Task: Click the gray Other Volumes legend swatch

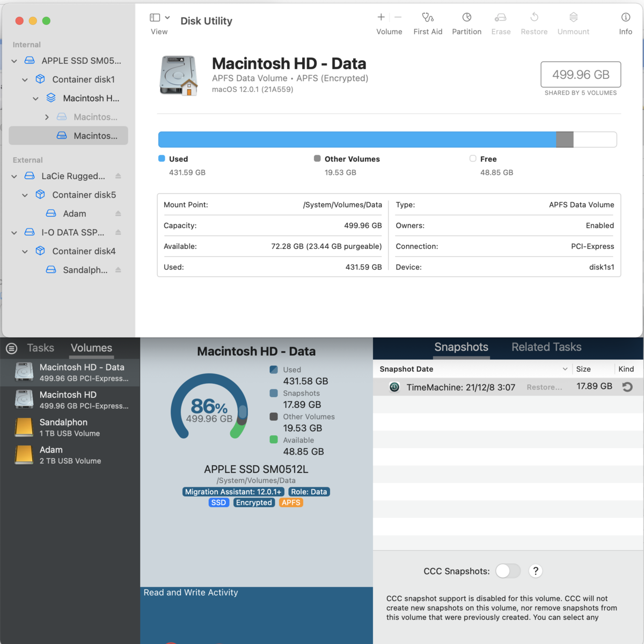Action: point(317,158)
